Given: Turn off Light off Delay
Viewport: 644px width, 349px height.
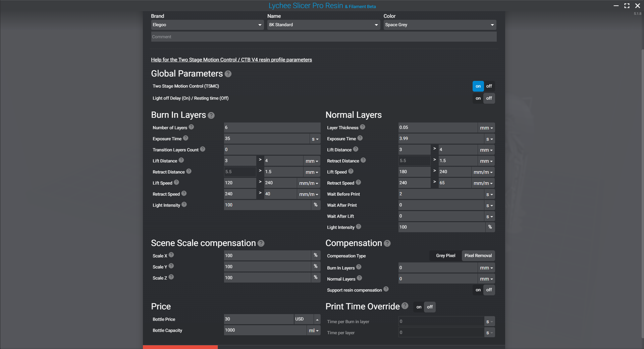Looking at the screenshot, I should tap(489, 98).
